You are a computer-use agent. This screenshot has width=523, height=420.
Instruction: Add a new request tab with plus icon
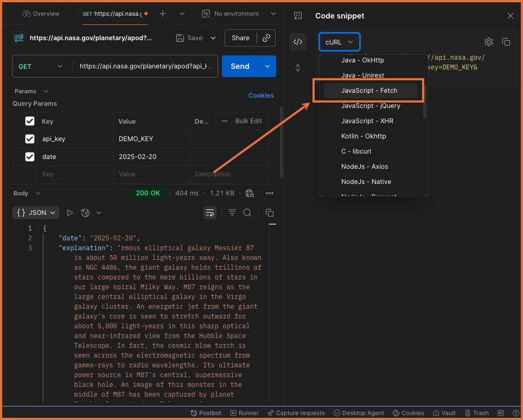(162, 14)
